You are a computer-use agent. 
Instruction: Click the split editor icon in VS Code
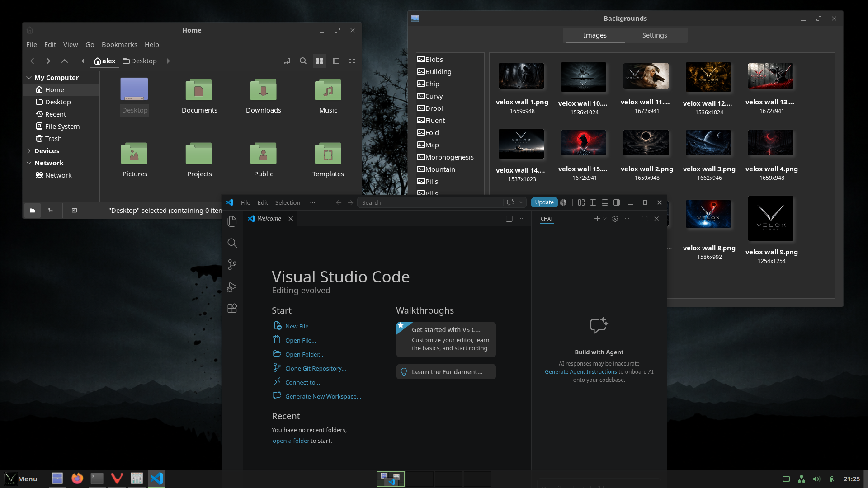tap(509, 219)
